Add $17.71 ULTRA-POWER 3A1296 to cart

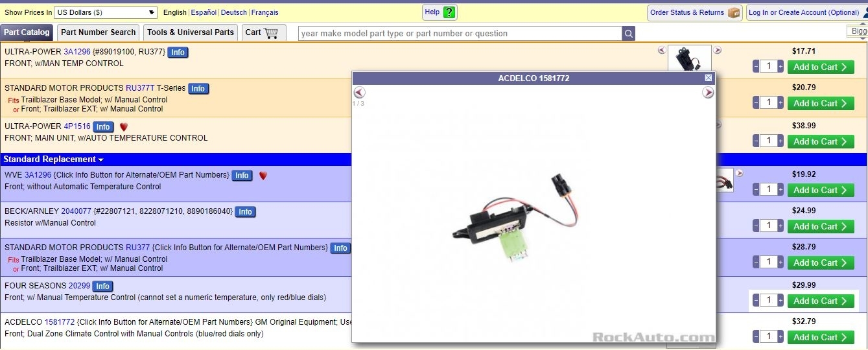coord(821,67)
